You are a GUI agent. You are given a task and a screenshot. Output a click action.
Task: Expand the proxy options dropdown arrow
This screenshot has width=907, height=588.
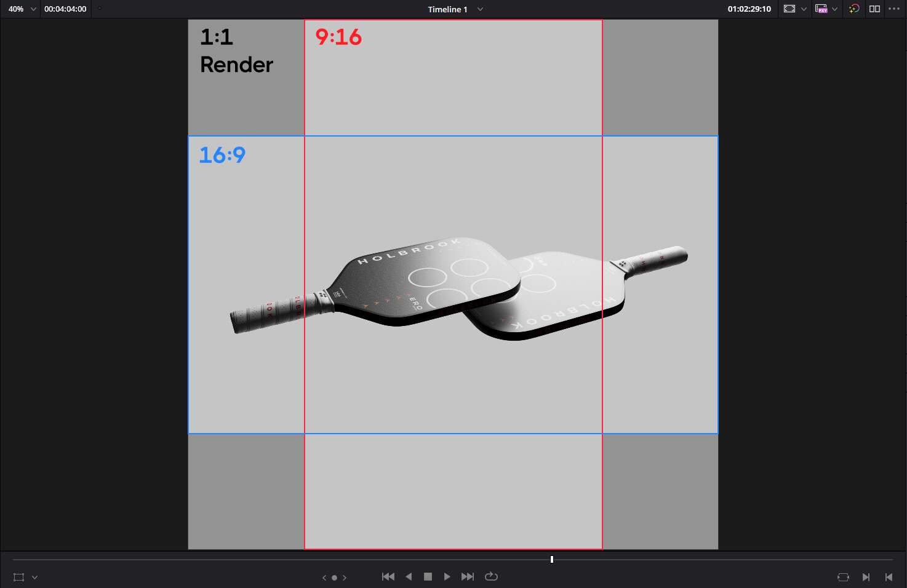pos(834,9)
